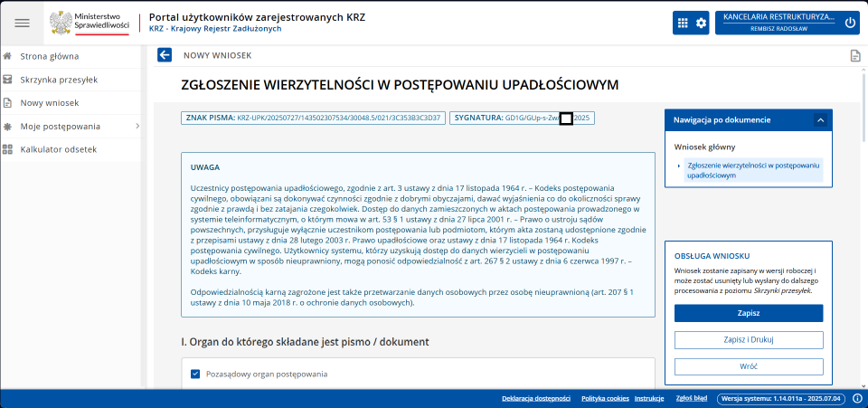868x408 pixels.
Task: Open Deklaracja dostępności link
Action: point(536,398)
